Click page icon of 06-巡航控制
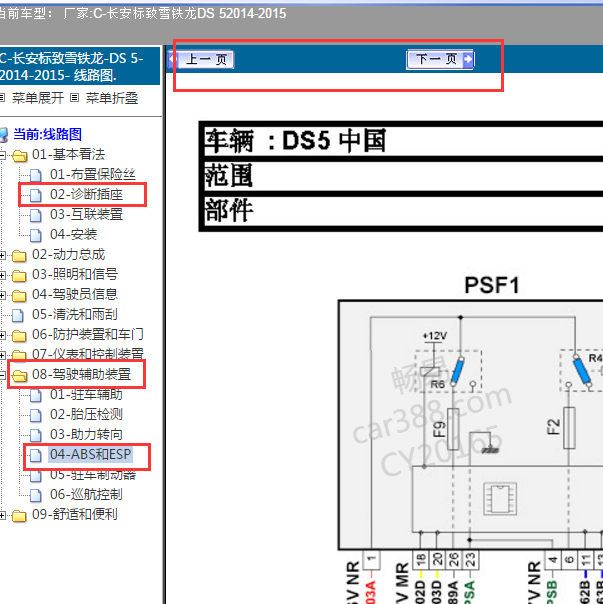The width and height of the screenshot is (603, 604). point(36,495)
